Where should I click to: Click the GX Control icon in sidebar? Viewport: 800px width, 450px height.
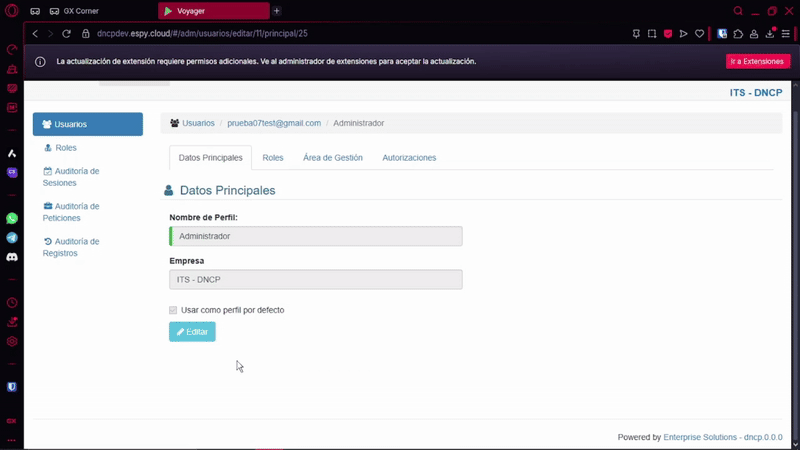(12, 49)
